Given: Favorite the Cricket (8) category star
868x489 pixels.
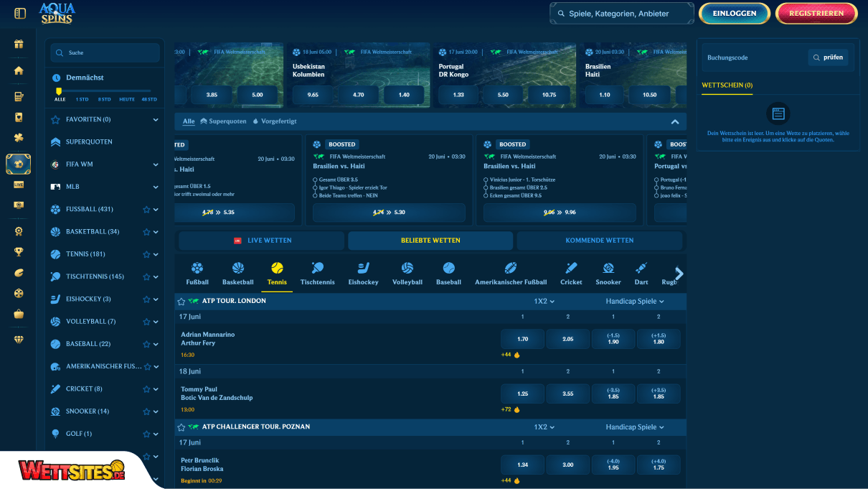Looking at the screenshot, I should [146, 389].
